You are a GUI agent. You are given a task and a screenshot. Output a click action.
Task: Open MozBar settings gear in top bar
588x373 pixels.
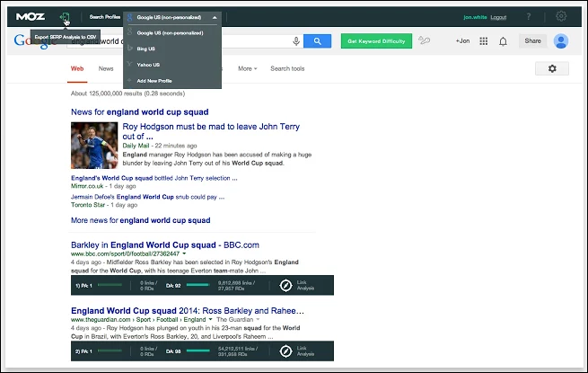tap(561, 16)
